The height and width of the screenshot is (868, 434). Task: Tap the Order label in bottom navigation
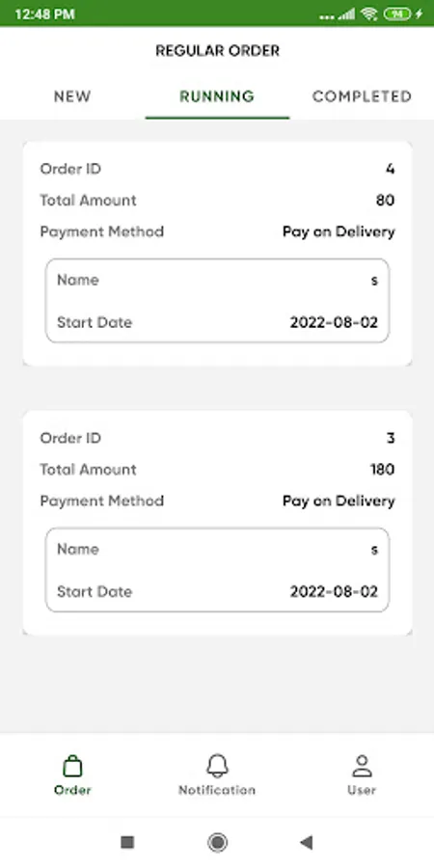(72, 790)
